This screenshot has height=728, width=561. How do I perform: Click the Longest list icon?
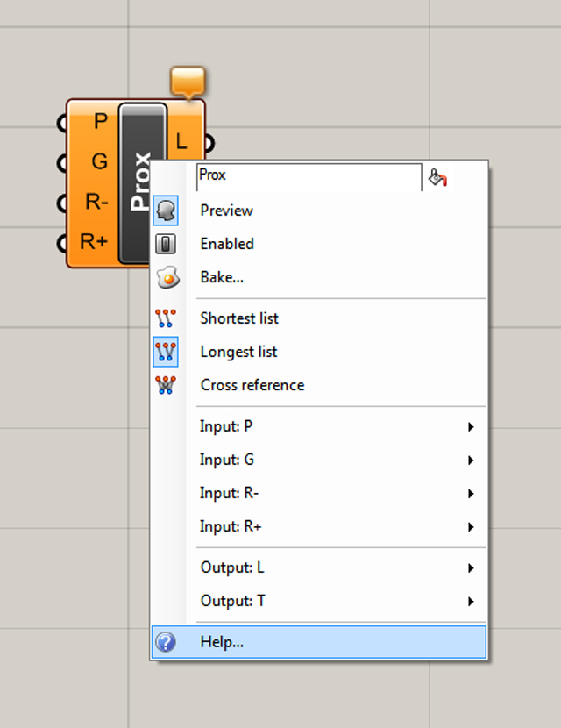click(165, 352)
